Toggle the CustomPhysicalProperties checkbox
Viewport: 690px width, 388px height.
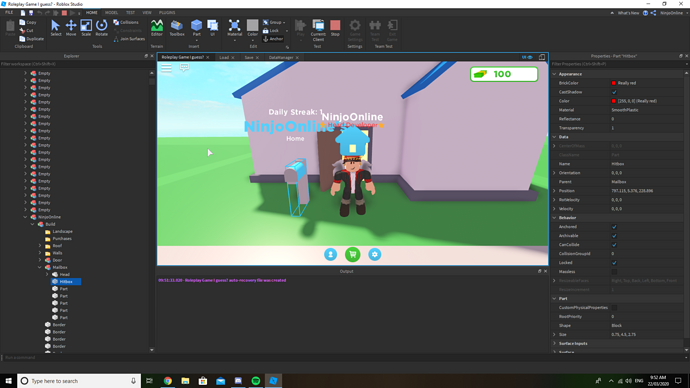(x=614, y=307)
